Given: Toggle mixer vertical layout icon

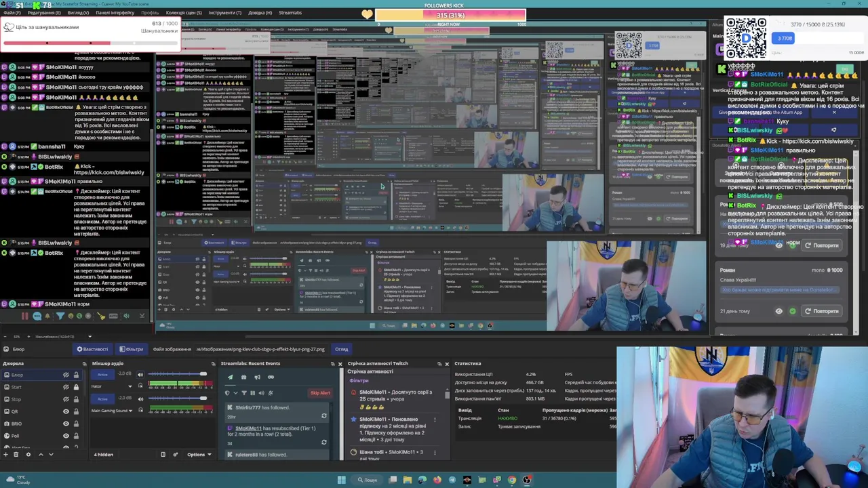Looking at the screenshot, I should click(x=163, y=454).
